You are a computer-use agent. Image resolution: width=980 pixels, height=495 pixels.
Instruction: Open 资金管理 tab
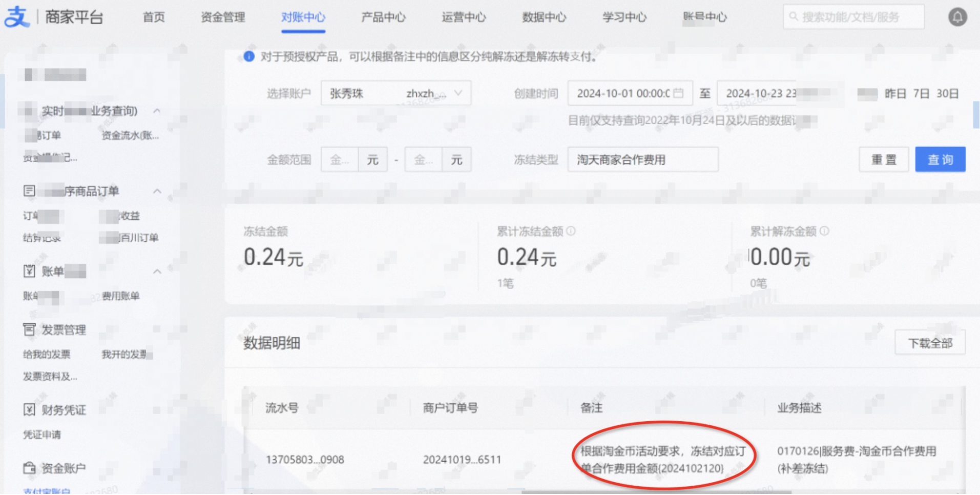coord(223,17)
